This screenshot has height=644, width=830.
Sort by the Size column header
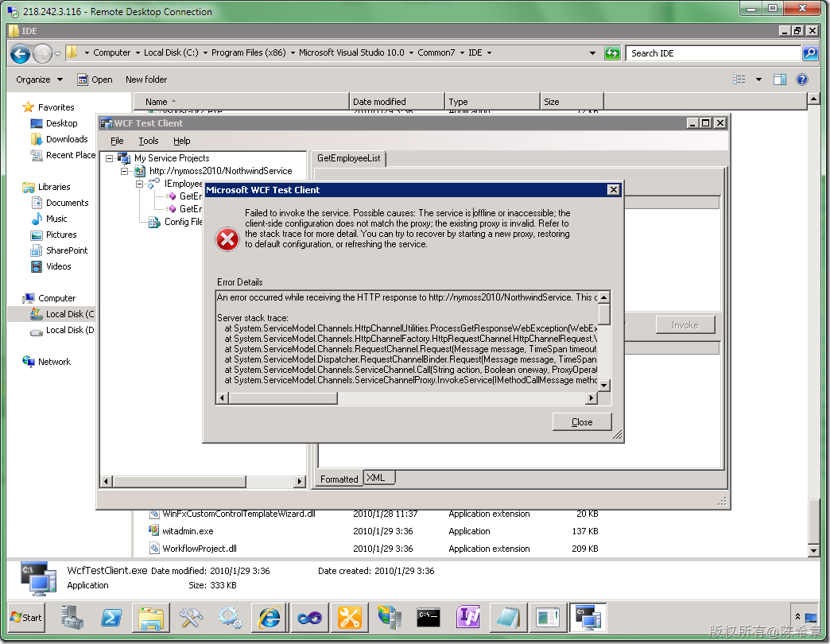coord(572,102)
